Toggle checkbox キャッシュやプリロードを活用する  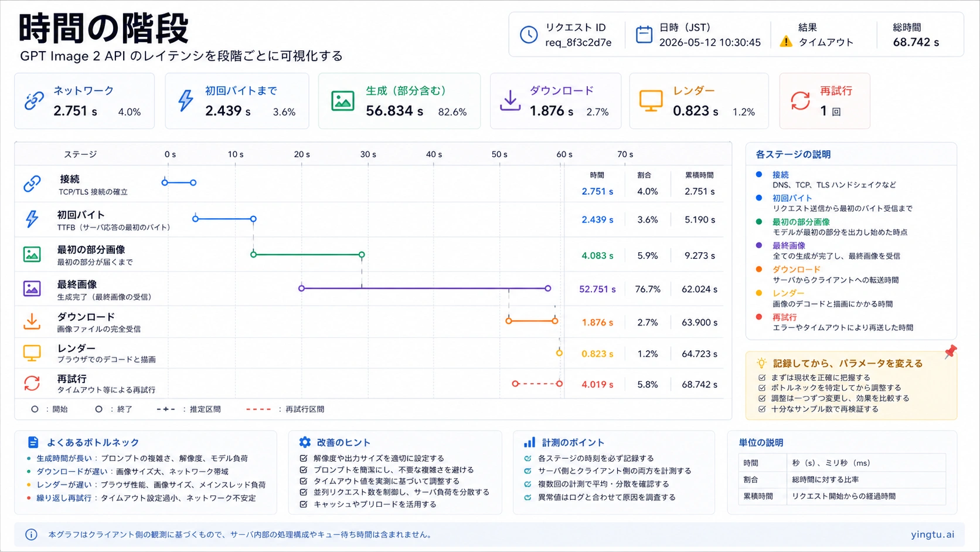304,504
